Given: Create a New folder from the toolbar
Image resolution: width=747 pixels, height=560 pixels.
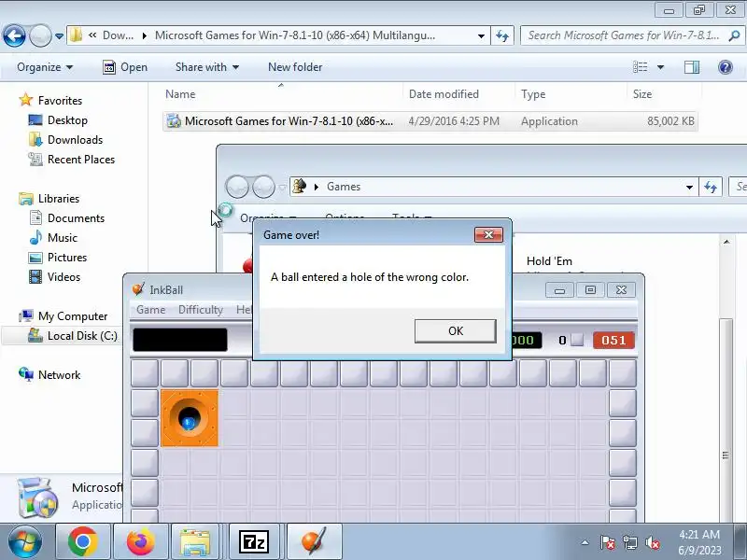Looking at the screenshot, I should [x=295, y=67].
